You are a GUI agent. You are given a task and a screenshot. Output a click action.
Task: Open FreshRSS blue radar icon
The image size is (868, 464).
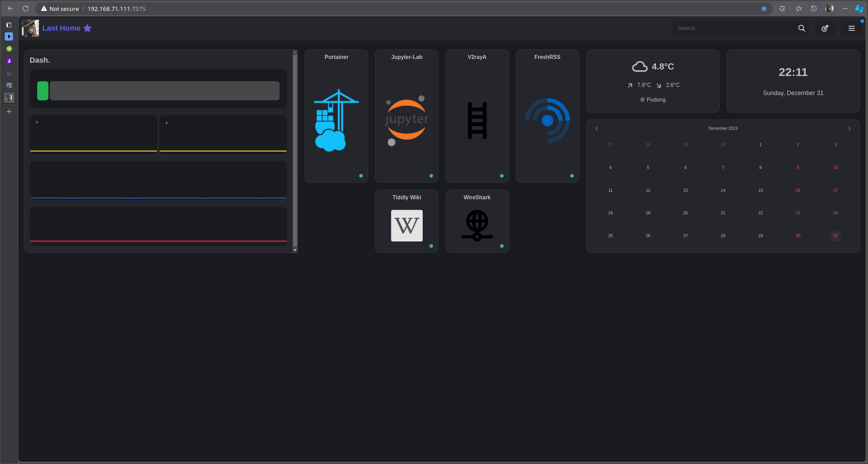pos(547,120)
